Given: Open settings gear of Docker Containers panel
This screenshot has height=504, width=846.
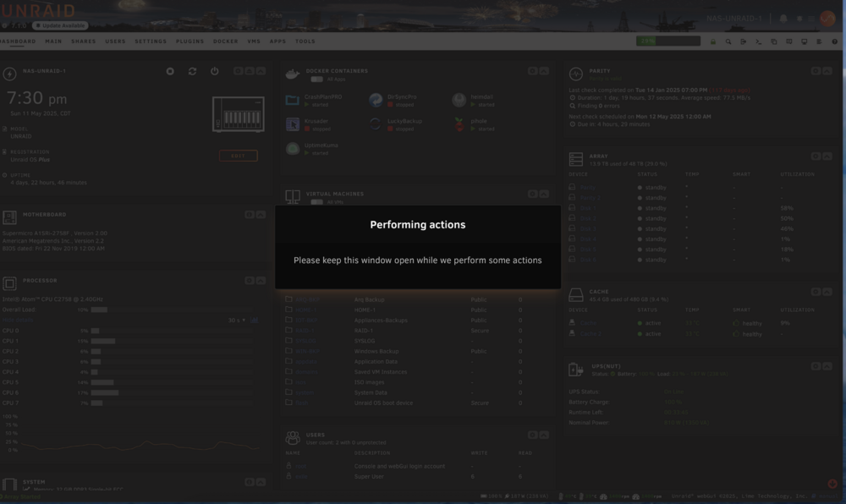Looking at the screenshot, I should tap(532, 71).
